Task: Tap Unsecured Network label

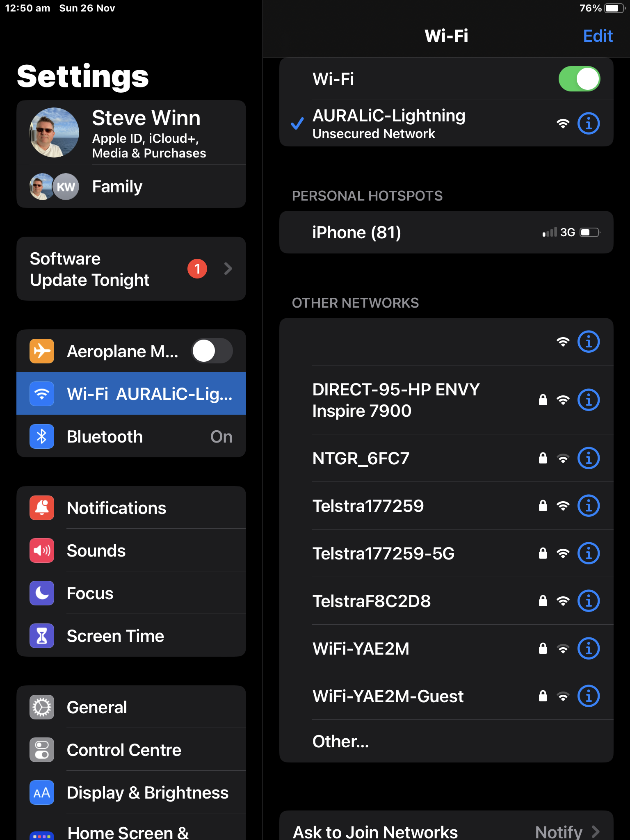Action: tap(374, 134)
